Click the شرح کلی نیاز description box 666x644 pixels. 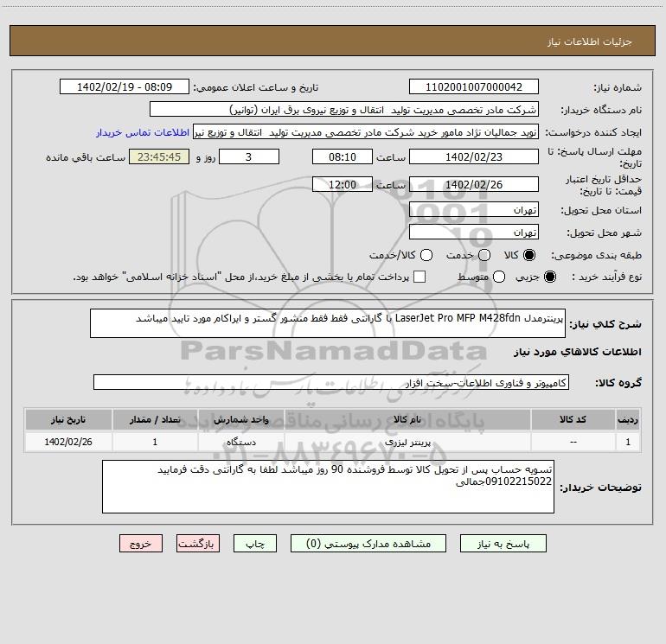click(x=328, y=323)
